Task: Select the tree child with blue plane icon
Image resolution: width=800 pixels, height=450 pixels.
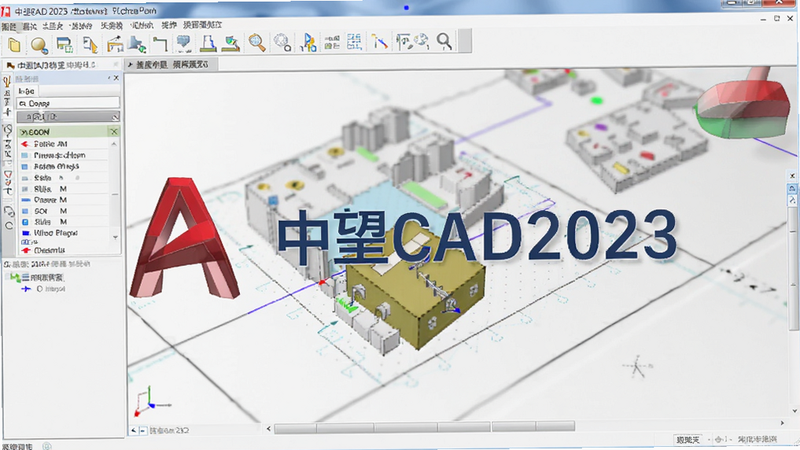Action: click(44, 289)
